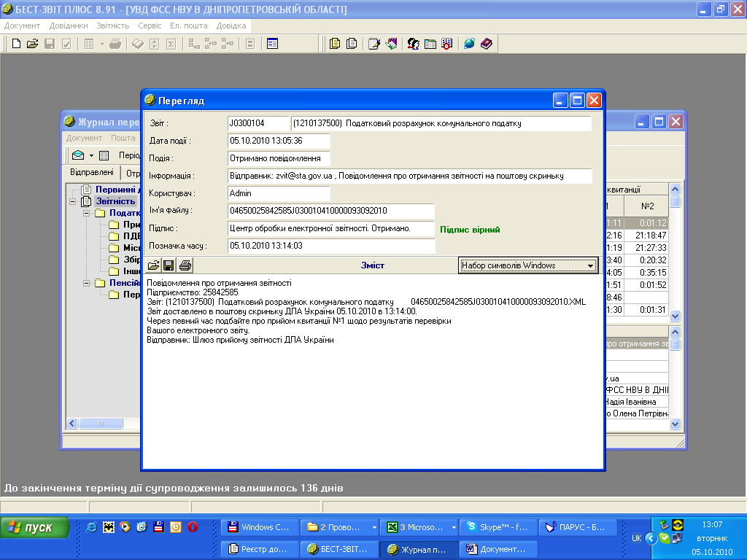The image size is (747, 560).
Task: Click the down arrow of the lower right panel scrollbar
Action: (x=675, y=424)
